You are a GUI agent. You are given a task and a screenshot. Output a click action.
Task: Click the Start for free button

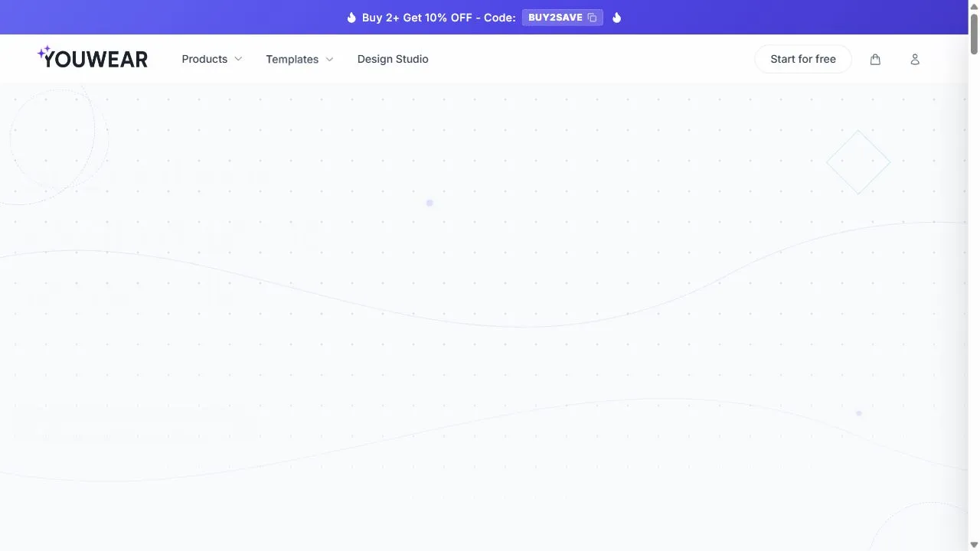[803, 59]
